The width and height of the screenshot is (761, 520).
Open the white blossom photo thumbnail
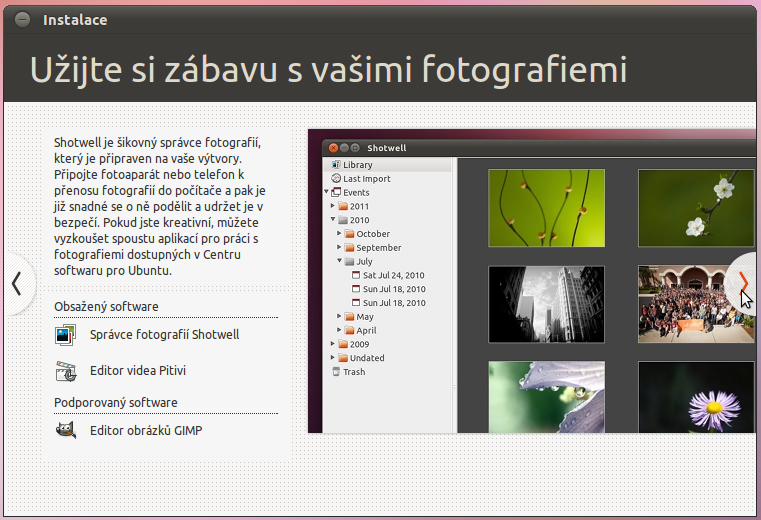696,208
